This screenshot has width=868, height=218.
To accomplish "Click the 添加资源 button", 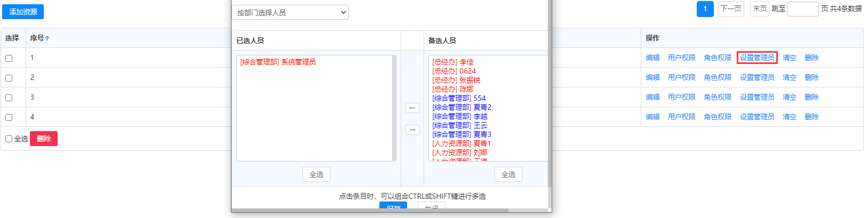I will pyautogui.click(x=23, y=12).
